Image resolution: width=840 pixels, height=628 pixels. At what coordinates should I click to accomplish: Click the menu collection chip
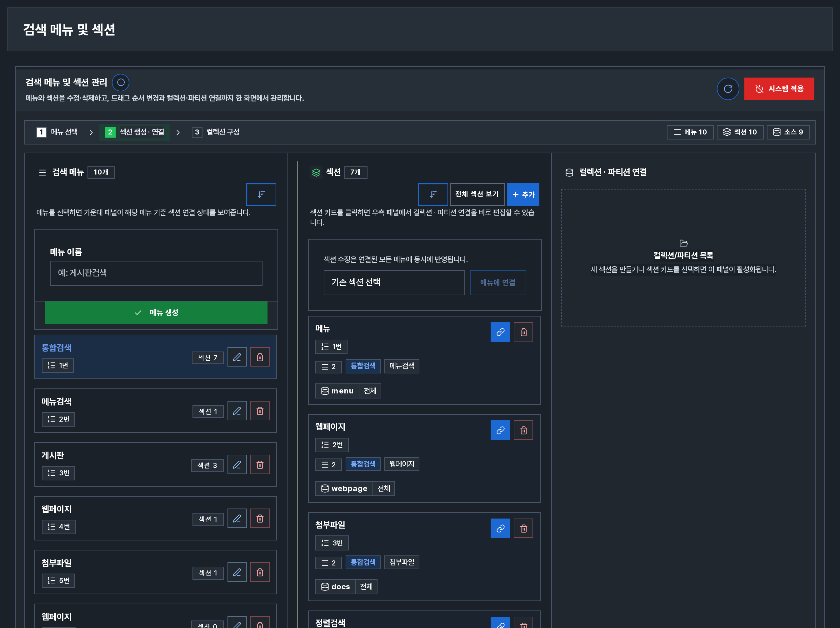point(348,391)
